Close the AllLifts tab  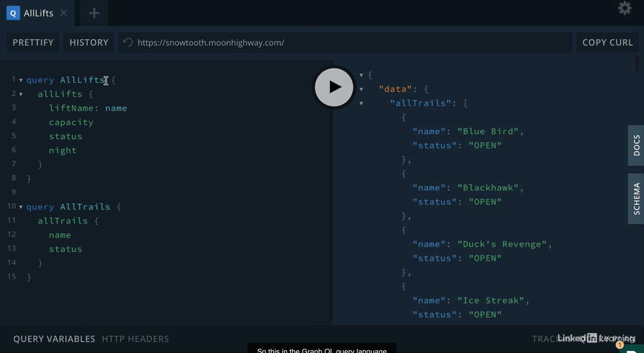64,13
